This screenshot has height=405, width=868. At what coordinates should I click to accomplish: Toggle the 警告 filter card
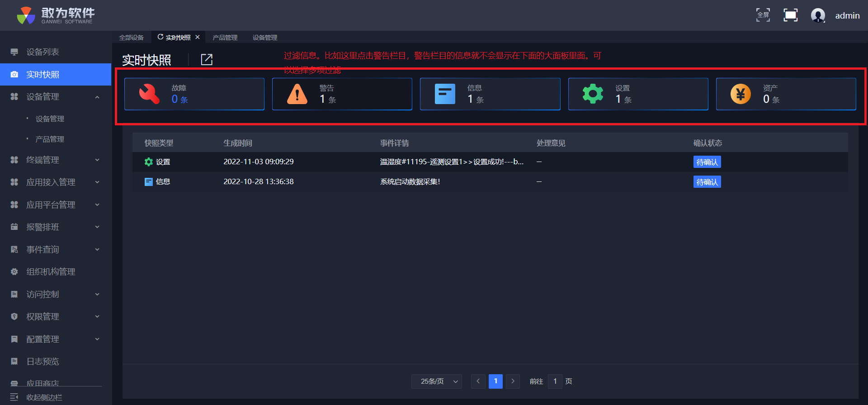click(x=342, y=94)
